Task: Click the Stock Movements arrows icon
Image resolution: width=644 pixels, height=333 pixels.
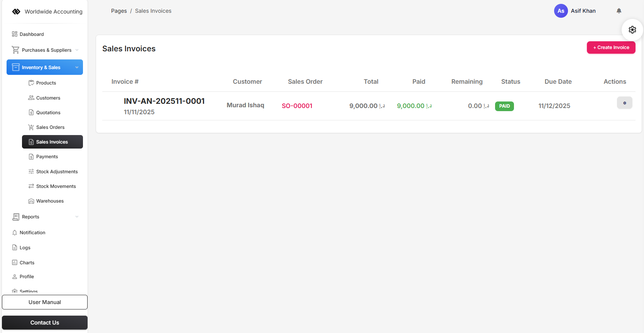Action: click(x=31, y=186)
